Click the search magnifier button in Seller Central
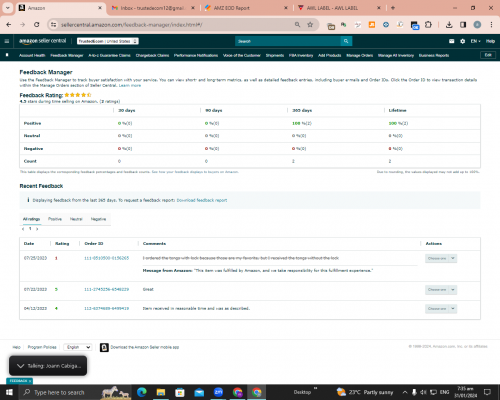The width and height of the screenshot is (500, 400). (x=346, y=41)
